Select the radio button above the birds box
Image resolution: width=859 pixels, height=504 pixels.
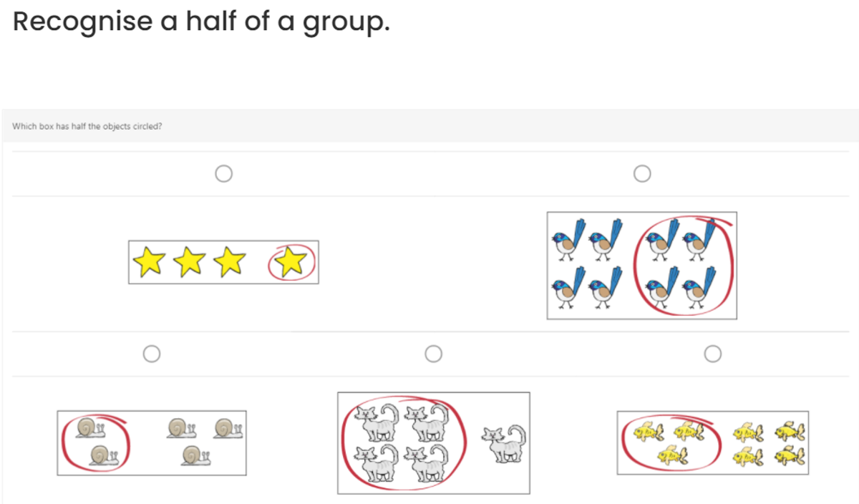coord(642,173)
